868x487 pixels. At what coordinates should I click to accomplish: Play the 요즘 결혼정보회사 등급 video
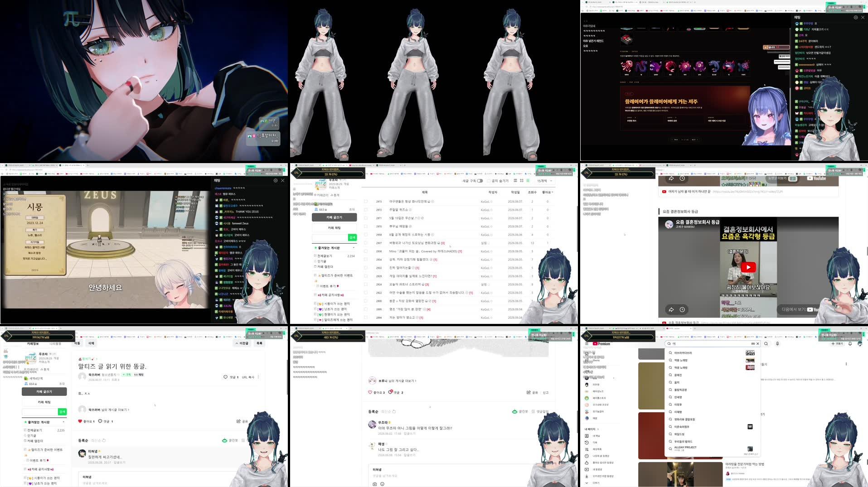748,267
